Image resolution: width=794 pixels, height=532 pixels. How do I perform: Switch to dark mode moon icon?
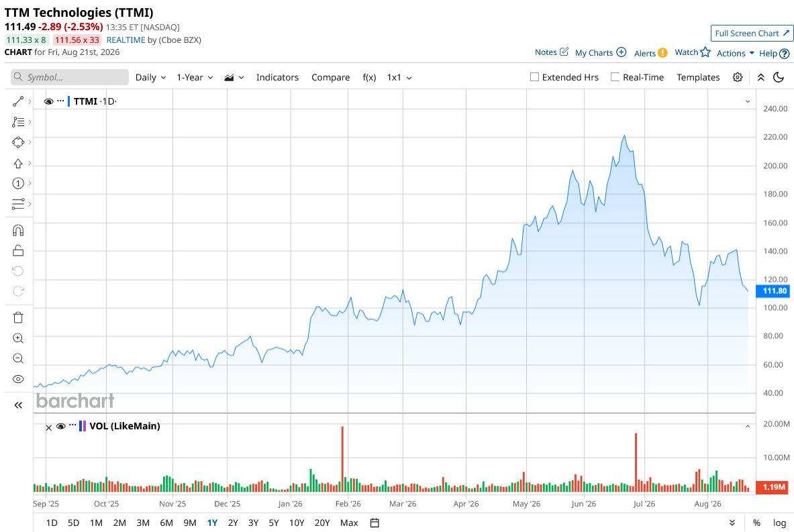(x=779, y=77)
